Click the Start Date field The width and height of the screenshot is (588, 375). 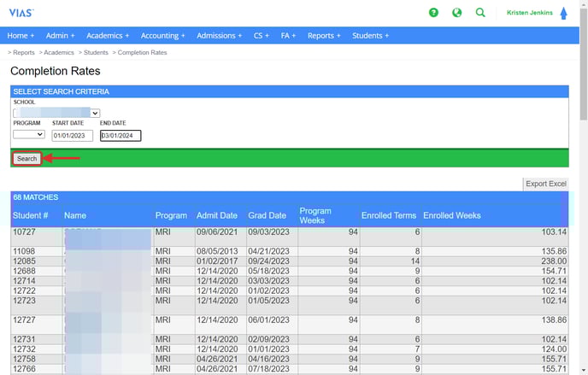click(x=72, y=135)
